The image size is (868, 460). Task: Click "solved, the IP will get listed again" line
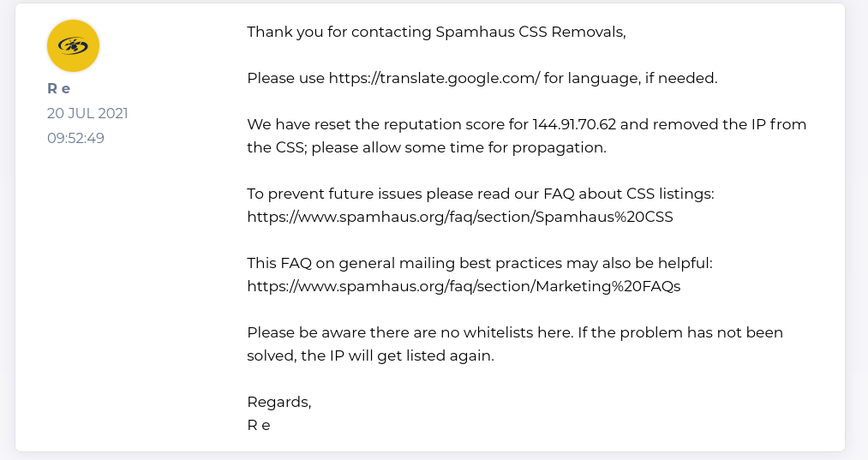click(x=370, y=355)
